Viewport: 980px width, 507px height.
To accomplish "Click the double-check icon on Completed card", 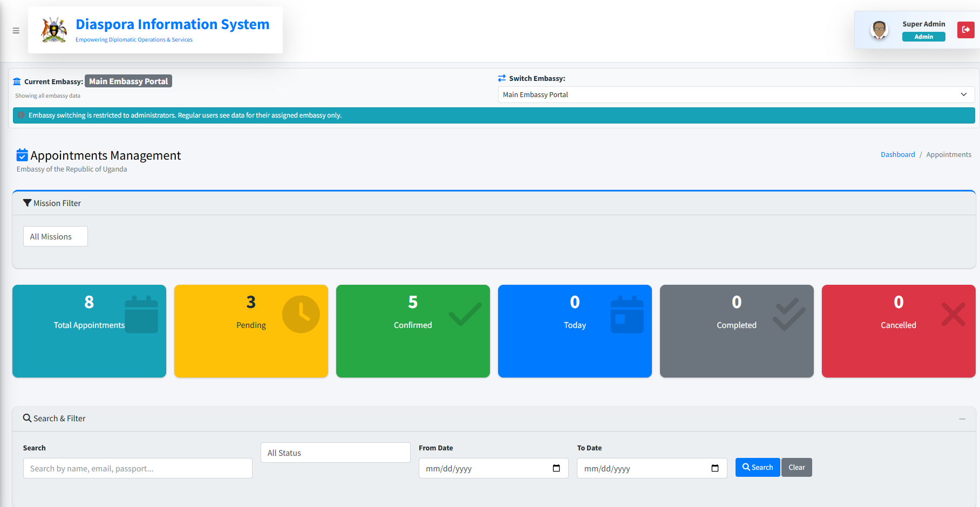I will coord(789,314).
